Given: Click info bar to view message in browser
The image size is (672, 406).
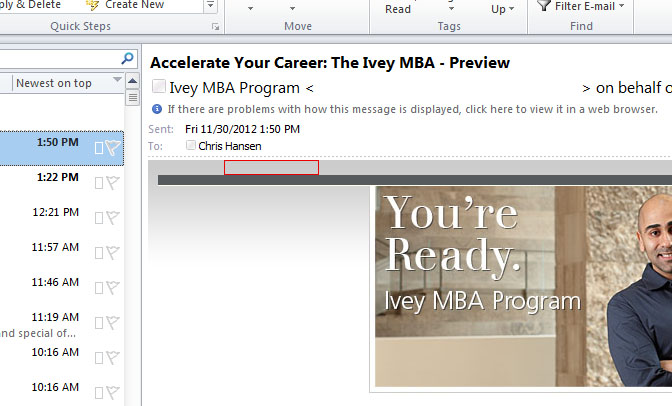Looking at the screenshot, I should point(412,109).
